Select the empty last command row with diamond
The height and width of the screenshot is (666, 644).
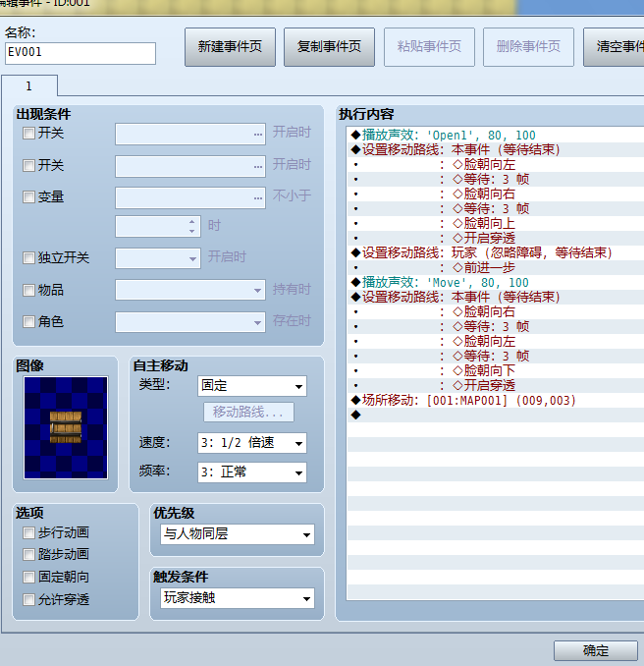[x=496, y=415]
